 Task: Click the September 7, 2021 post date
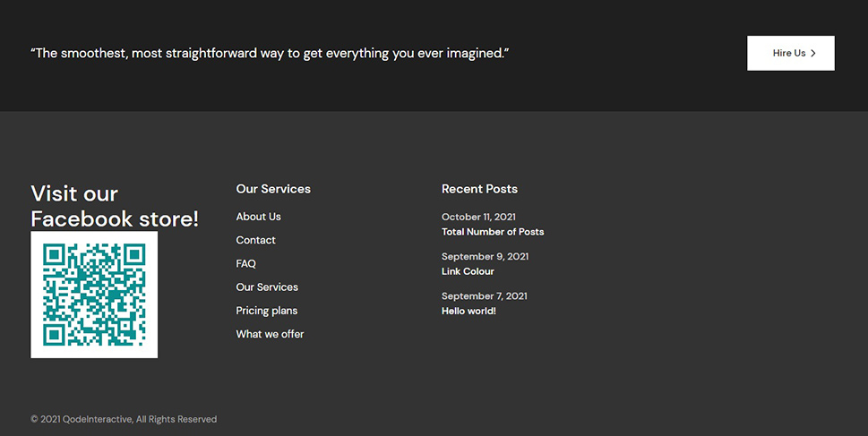[x=485, y=296]
